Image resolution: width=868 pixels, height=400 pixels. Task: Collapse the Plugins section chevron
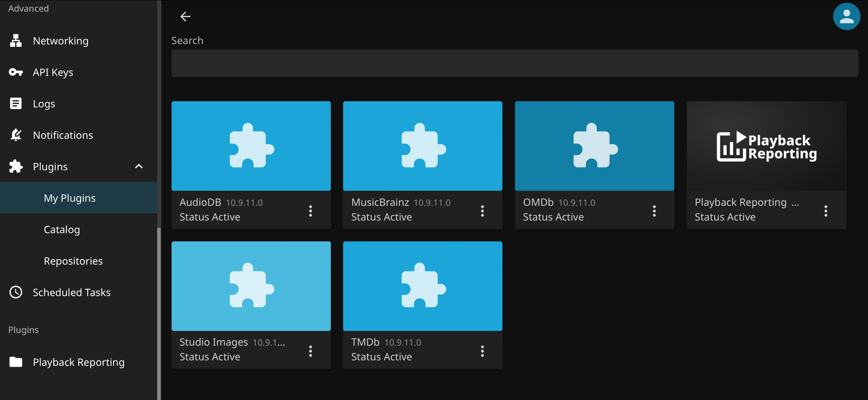pyautogui.click(x=139, y=166)
